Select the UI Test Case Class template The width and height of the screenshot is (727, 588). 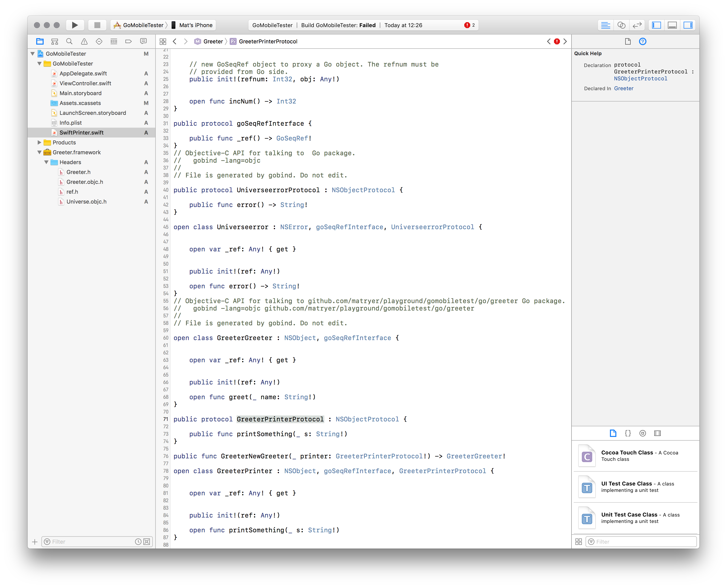pyautogui.click(x=636, y=487)
